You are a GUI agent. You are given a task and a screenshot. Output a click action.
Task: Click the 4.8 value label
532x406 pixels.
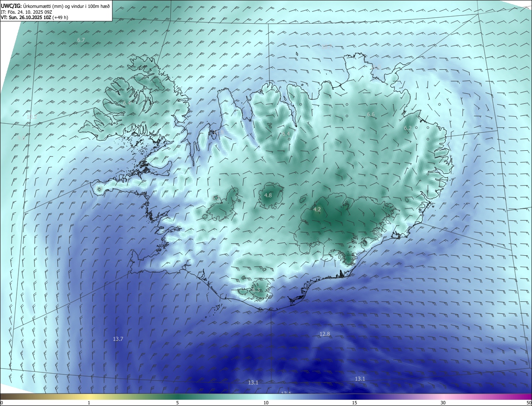(268, 195)
